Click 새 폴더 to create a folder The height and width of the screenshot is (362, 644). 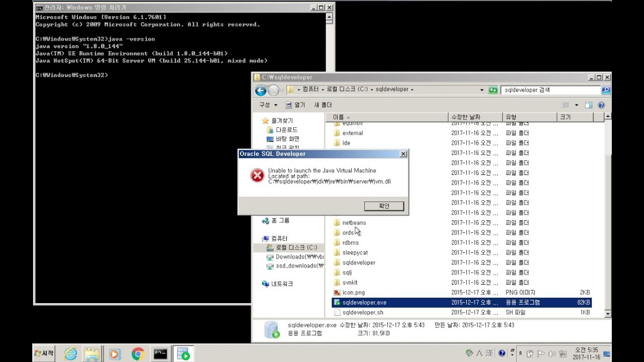[x=323, y=105]
